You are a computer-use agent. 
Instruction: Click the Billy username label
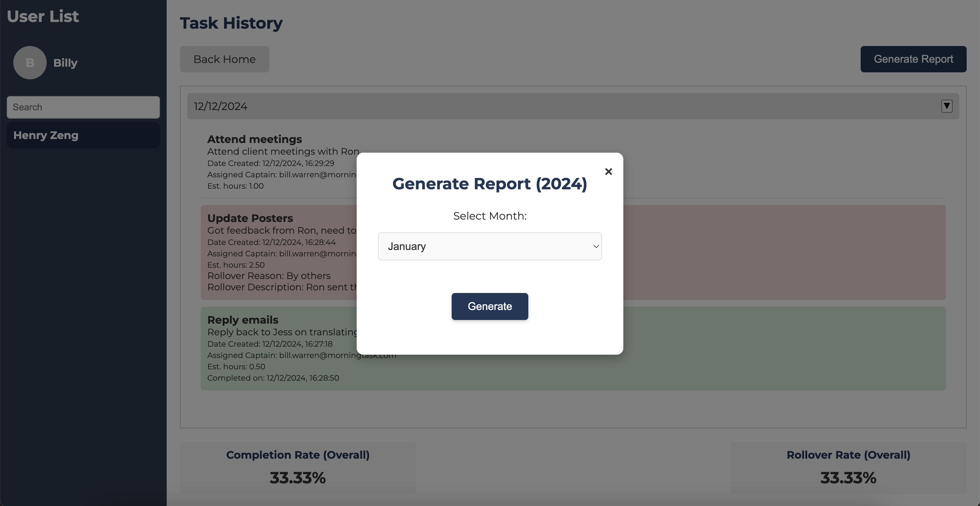click(65, 63)
